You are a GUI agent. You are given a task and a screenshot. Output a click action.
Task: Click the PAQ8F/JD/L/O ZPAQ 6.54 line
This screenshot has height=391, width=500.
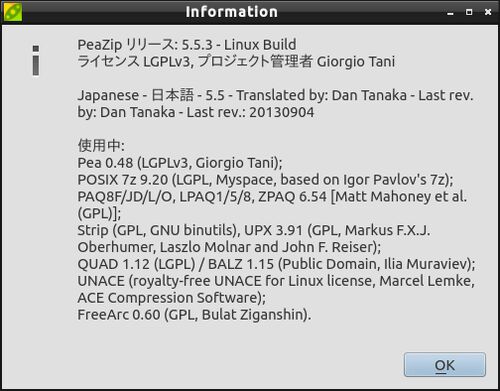tap(272, 197)
